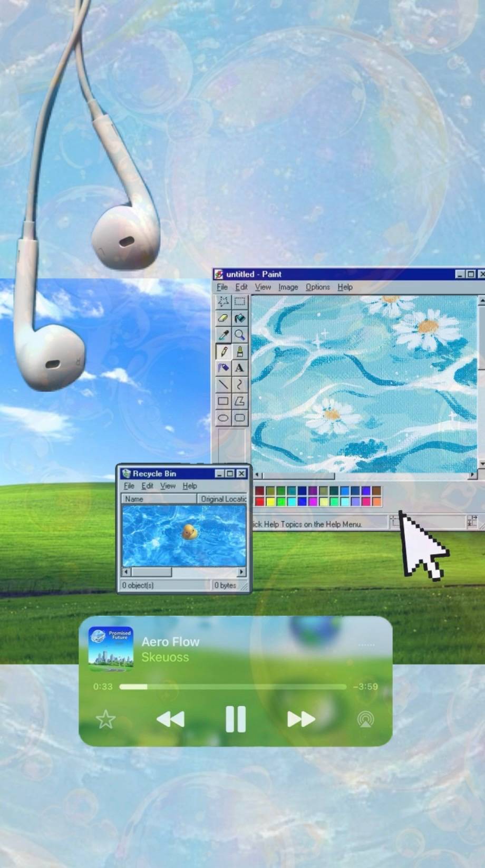Image resolution: width=485 pixels, height=868 pixels.
Task: Open the Promised Future album artwork
Action: pyautogui.click(x=111, y=649)
